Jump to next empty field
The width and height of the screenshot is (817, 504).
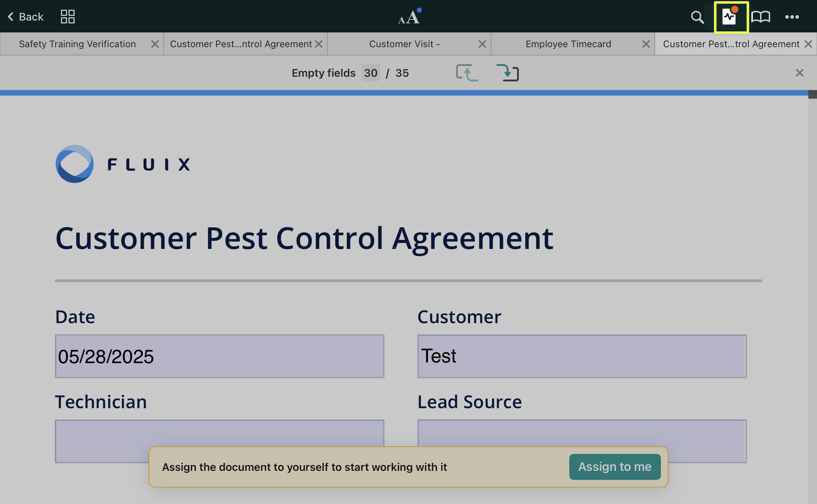point(508,73)
